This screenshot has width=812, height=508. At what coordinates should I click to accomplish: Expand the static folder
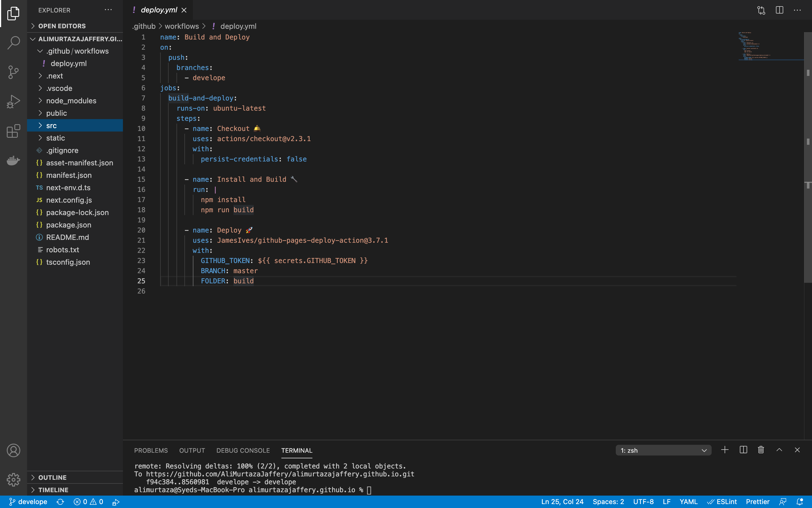75,138
